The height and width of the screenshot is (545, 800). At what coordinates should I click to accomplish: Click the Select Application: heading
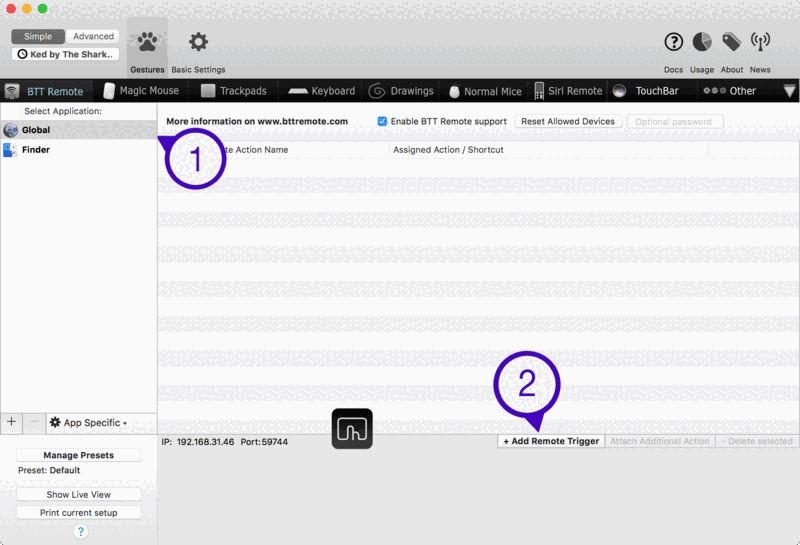pyautogui.click(x=63, y=111)
